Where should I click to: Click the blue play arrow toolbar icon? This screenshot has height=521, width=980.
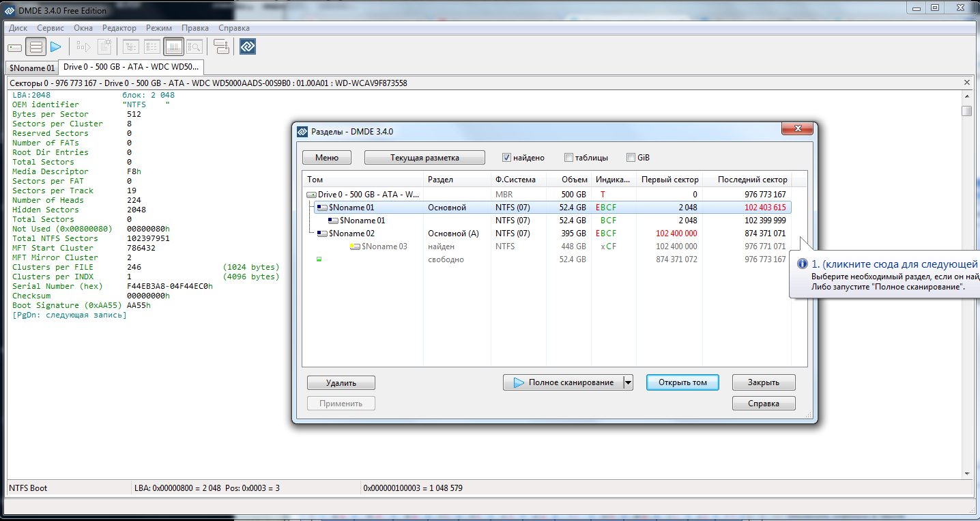pyautogui.click(x=56, y=47)
